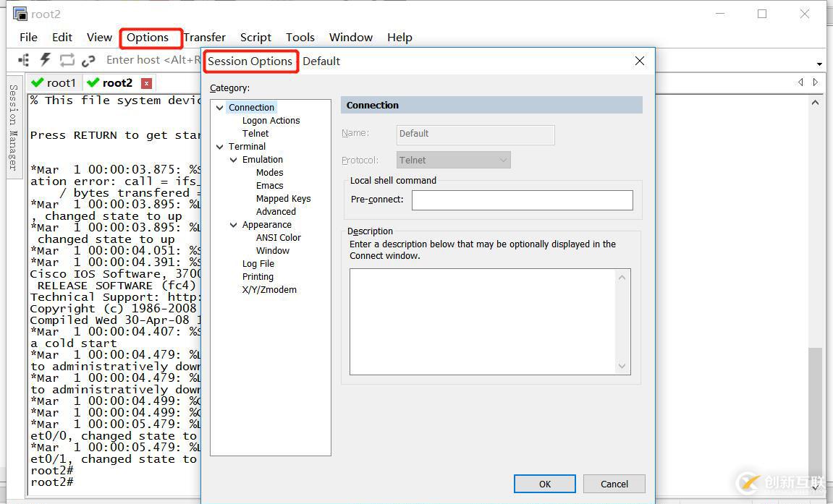Viewport: 833px width, 504px height.
Task: Click the 'Press RETURN to get' line
Action: coord(115,135)
